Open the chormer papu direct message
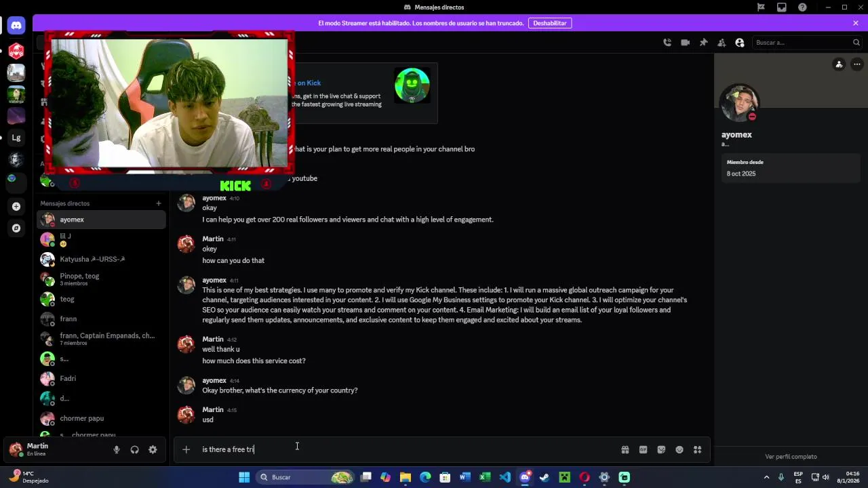Image resolution: width=868 pixels, height=488 pixels. (x=101, y=418)
